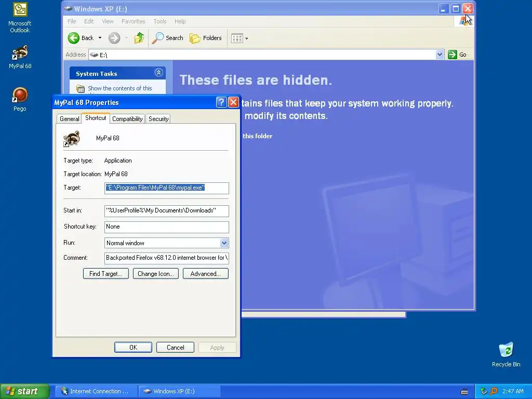Expand the Address bar dropdown

pos(440,55)
